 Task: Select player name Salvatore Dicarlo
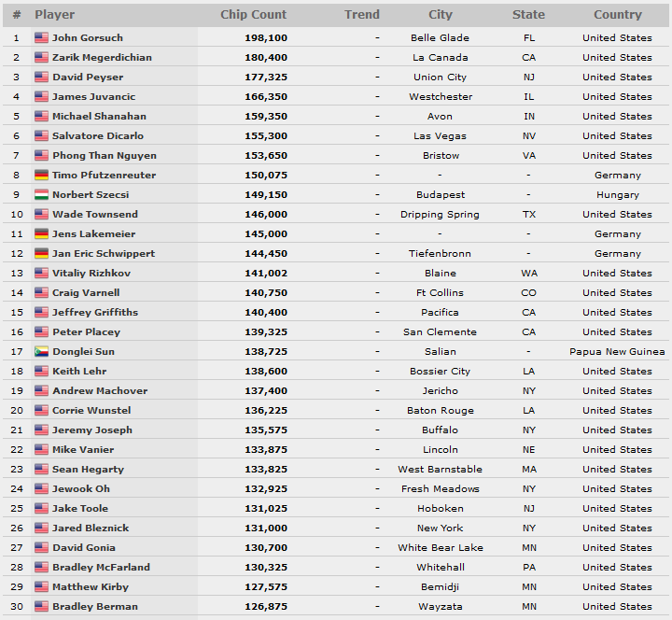pos(98,136)
